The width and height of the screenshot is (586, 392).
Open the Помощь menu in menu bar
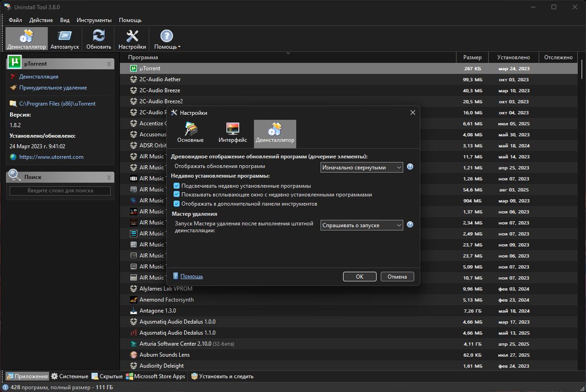pyautogui.click(x=130, y=20)
